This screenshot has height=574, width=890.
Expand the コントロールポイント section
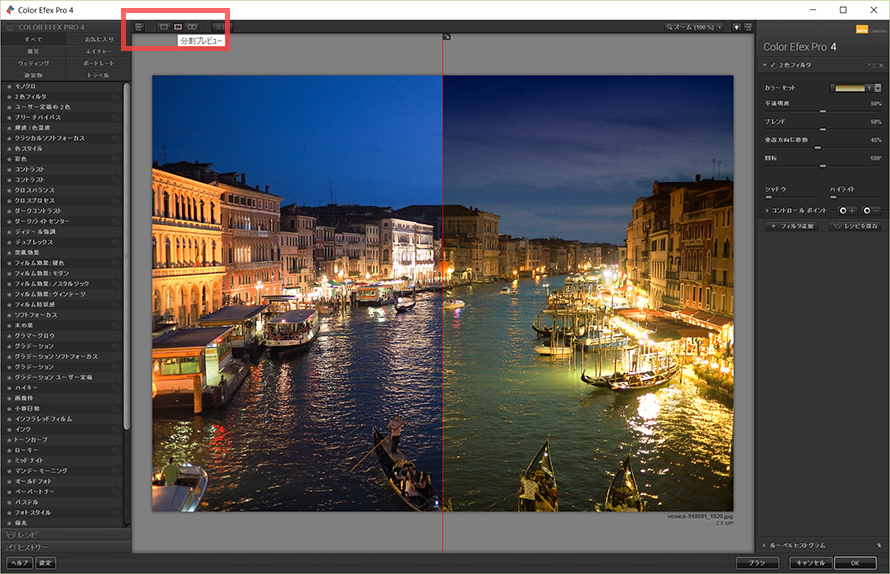[x=767, y=211]
